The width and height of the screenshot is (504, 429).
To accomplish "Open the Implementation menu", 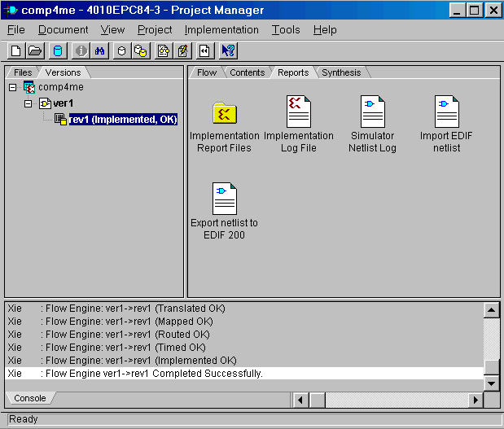I will [221, 30].
